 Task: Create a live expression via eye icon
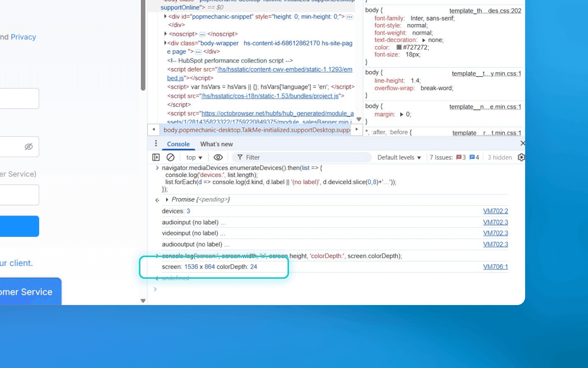pos(218,157)
